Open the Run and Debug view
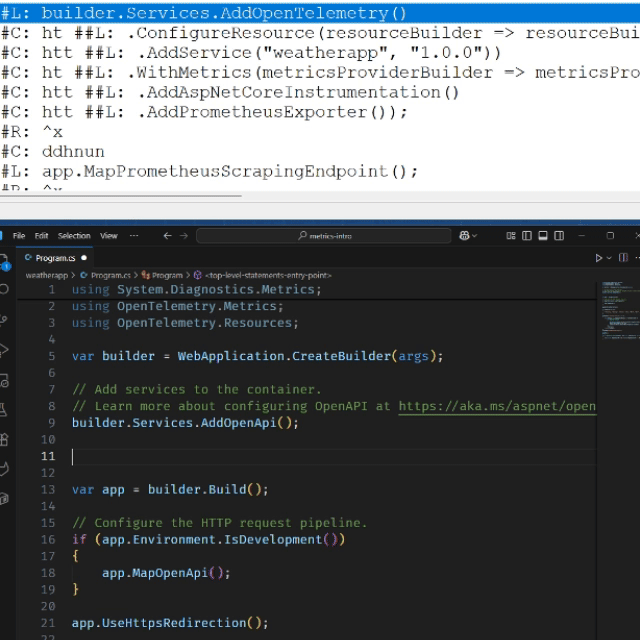 5,350
